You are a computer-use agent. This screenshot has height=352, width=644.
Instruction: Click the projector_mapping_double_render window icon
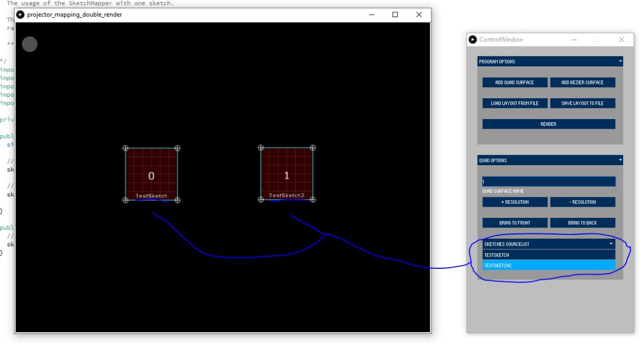(x=21, y=14)
